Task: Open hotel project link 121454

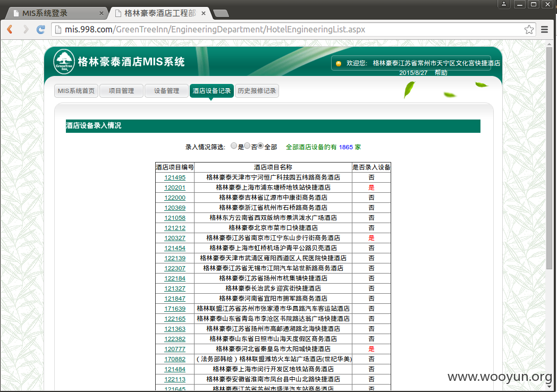Action: pos(175,248)
